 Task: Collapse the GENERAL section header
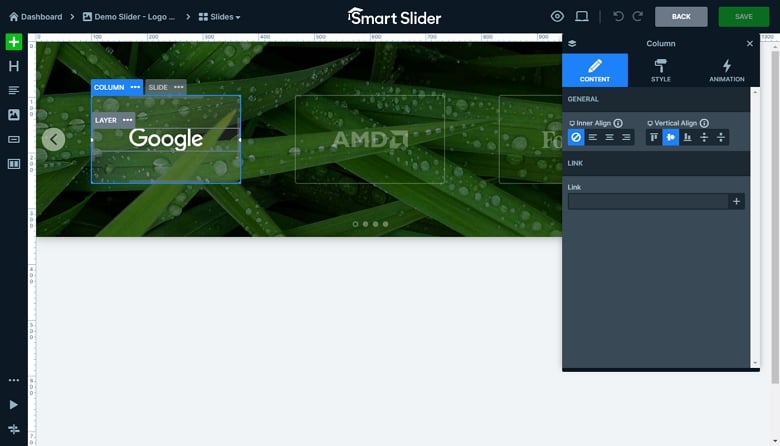(656, 99)
